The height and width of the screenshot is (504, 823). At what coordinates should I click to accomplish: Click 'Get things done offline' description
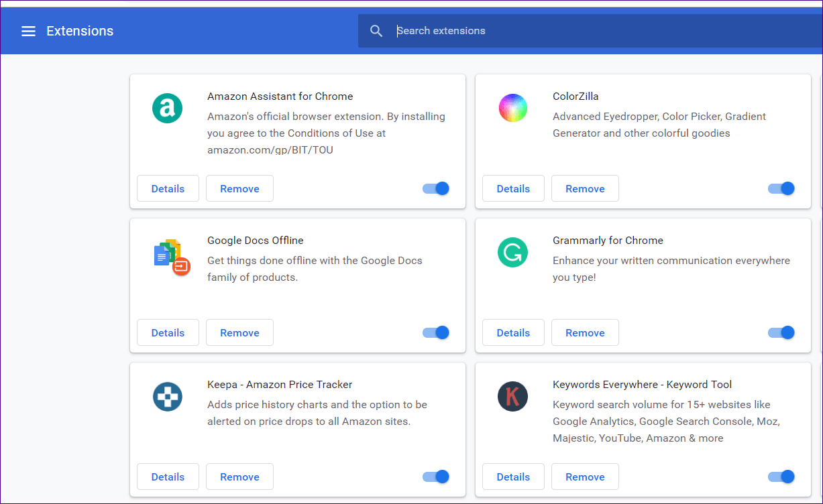[x=315, y=269]
